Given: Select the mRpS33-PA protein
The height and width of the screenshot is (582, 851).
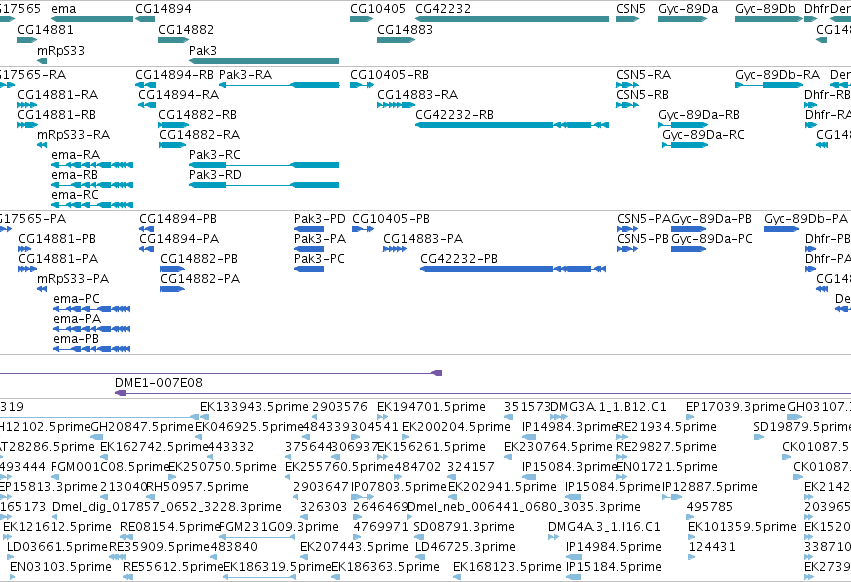Looking at the screenshot, I should 42,289.
